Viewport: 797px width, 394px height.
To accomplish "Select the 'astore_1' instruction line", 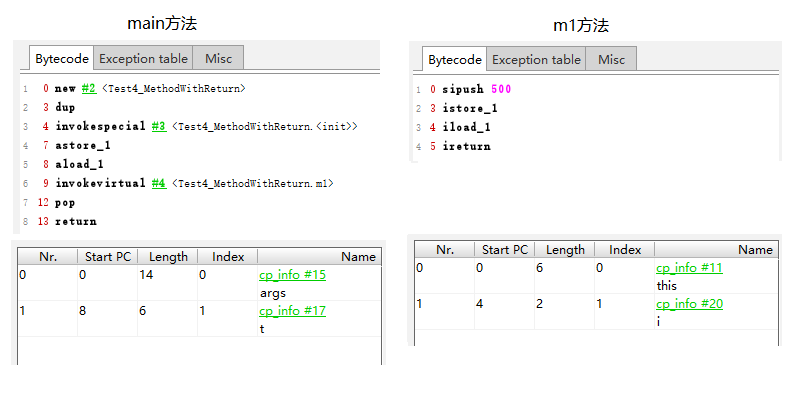I will (x=83, y=146).
